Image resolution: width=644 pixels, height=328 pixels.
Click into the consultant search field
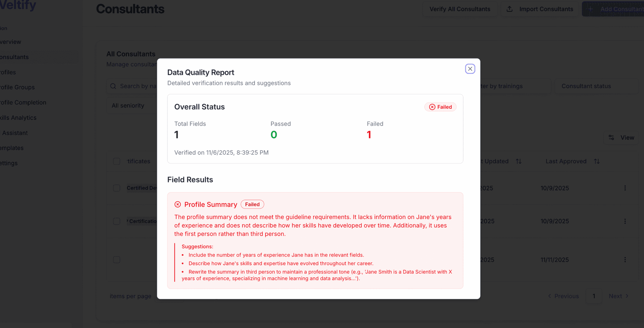[141, 86]
